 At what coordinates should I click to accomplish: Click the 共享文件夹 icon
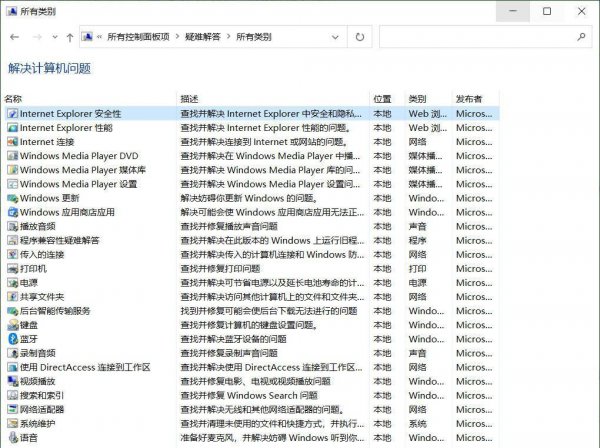[x=13, y=297]
